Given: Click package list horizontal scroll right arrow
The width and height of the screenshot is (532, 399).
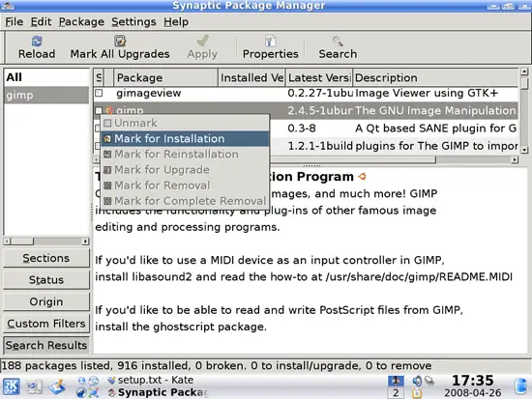Looking at the screenshot, I should point(515,159).
